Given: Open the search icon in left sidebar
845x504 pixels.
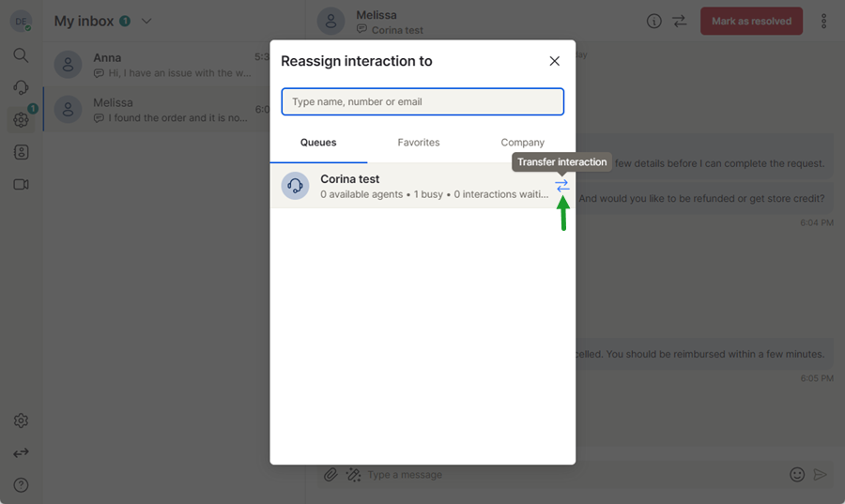Looking at the screenshot, I should click(21, 55).
